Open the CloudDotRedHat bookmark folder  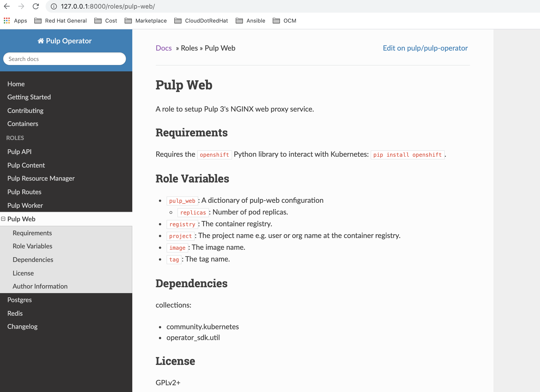(201, 21)
